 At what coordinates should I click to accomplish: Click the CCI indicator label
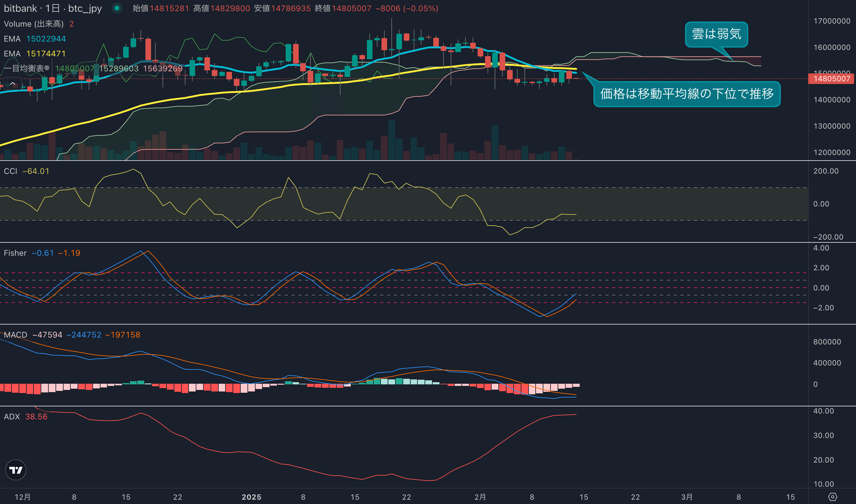coord(11,171)
